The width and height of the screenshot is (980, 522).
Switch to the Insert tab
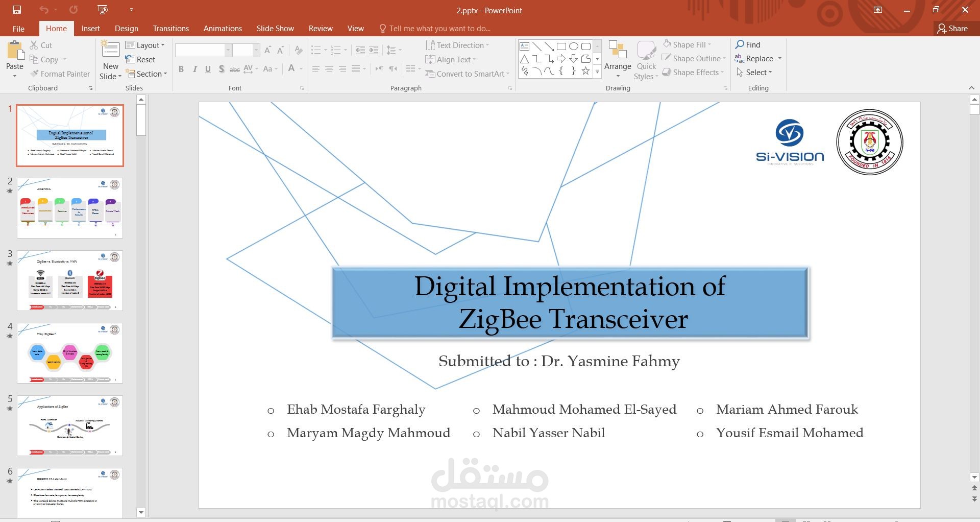pos(90,29)
